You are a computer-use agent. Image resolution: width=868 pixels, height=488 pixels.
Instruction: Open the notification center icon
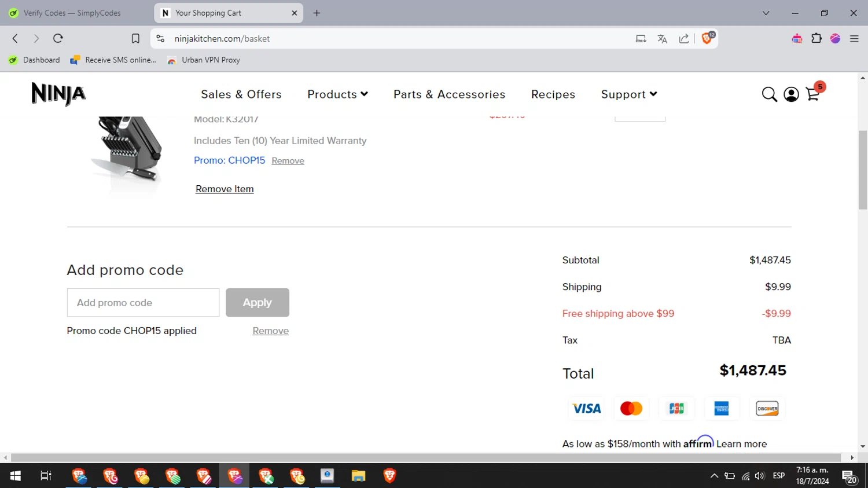coord(849,476)
